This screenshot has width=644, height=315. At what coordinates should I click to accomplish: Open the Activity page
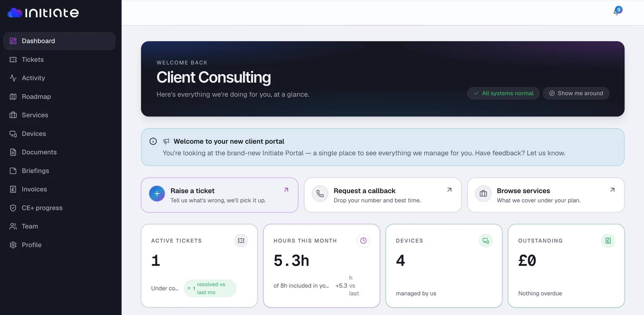[x=59, y=78]
